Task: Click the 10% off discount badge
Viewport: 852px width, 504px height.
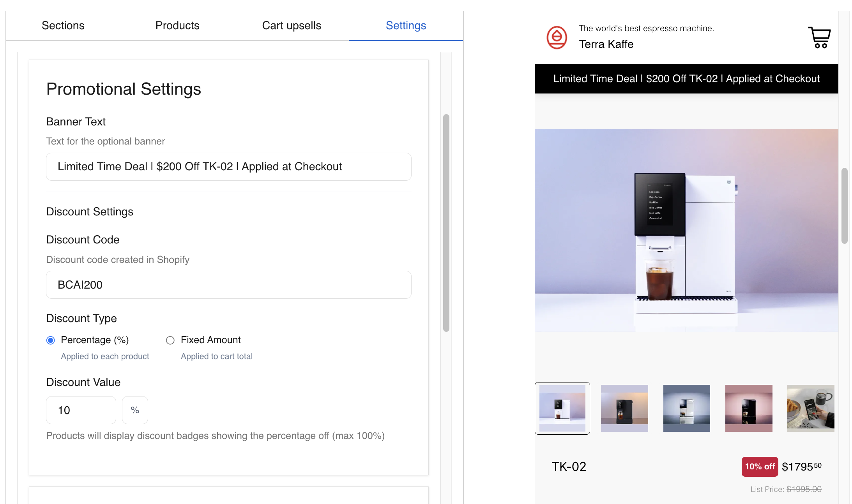Action: (760, 467)
